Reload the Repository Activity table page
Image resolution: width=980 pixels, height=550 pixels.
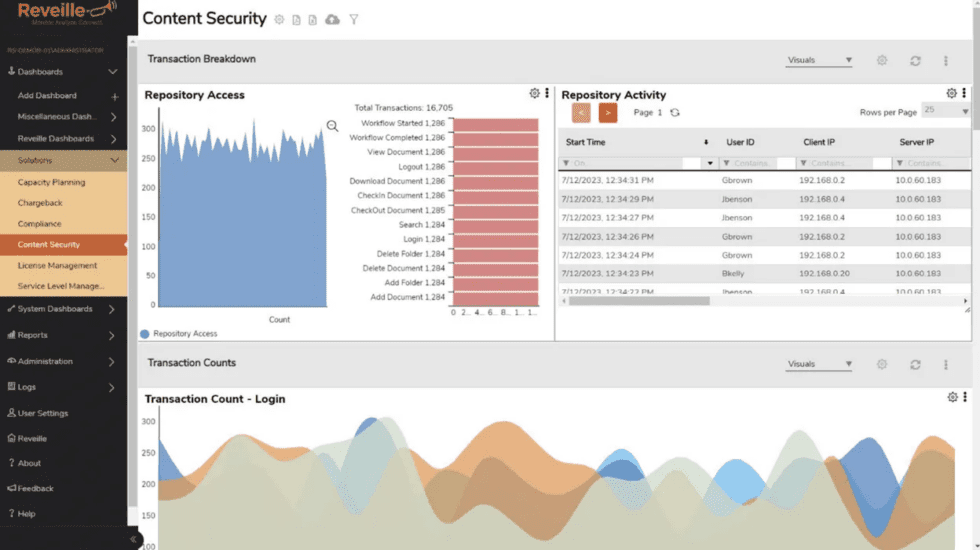[x=675, y=113]
